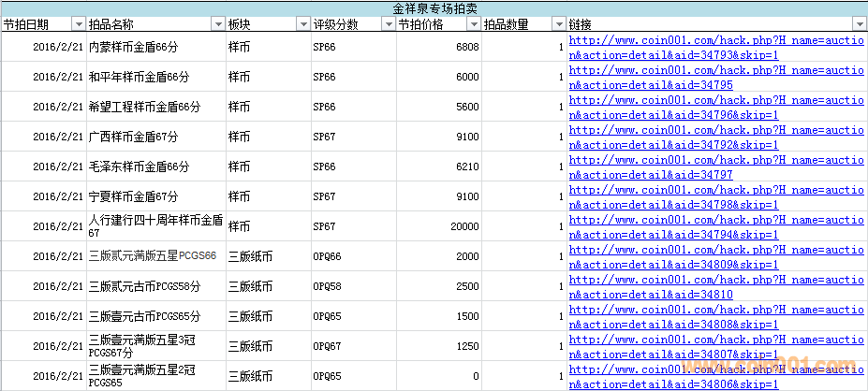Open the 拍品名称 column filter dropdown
The image size is (868, 391).
[x=218, y=24]
